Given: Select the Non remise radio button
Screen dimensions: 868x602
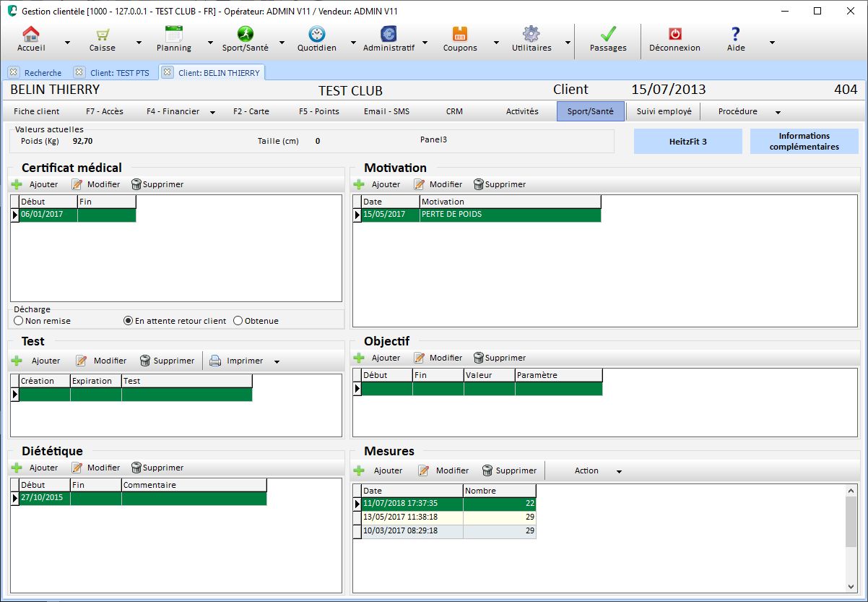Looking at the screenshot, I should point(19,321).
